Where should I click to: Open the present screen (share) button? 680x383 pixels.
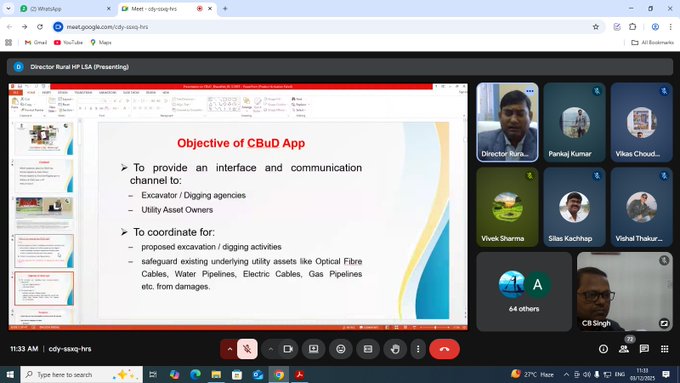[x=314, y=349]
